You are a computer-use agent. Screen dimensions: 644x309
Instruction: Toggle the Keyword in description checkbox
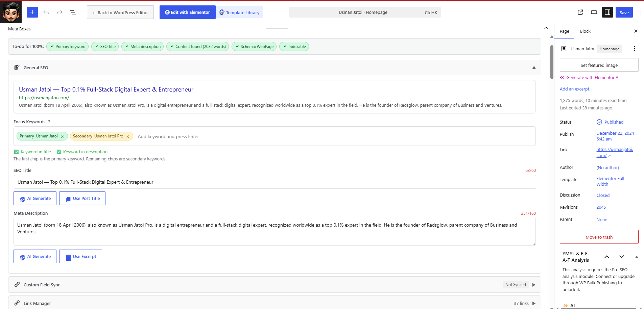tap(59, 152)
